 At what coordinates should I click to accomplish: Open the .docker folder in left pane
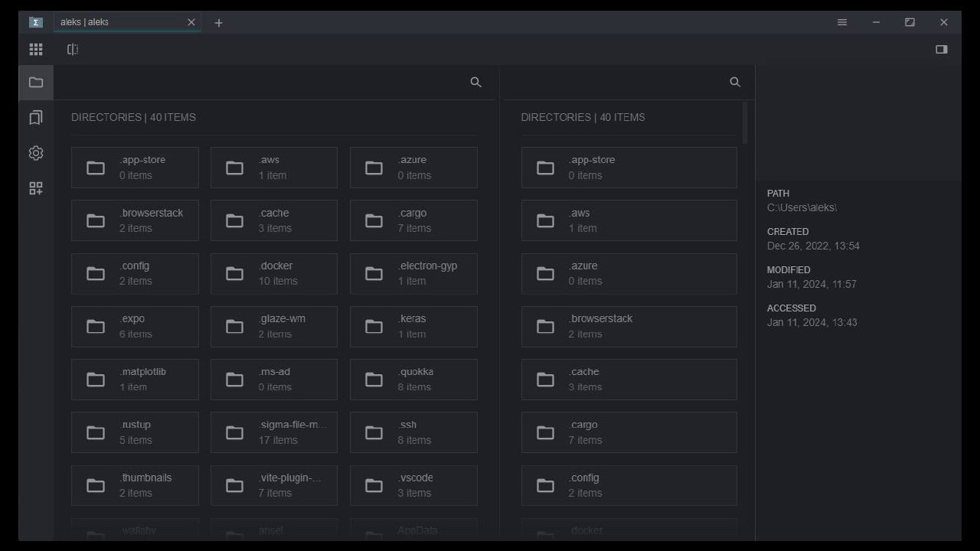(273, 273)
